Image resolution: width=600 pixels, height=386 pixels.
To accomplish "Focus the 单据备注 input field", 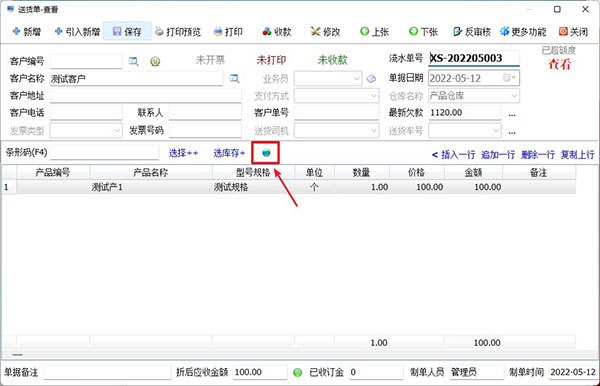I will point(107,372).
